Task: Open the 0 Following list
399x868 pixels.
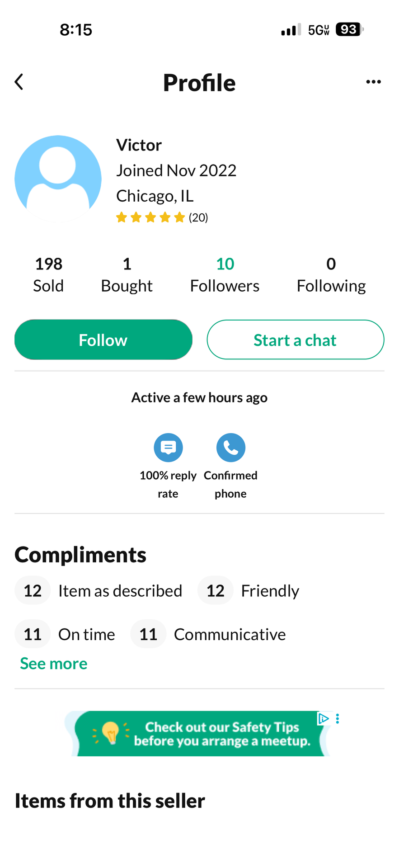Action: click(331, 274)
